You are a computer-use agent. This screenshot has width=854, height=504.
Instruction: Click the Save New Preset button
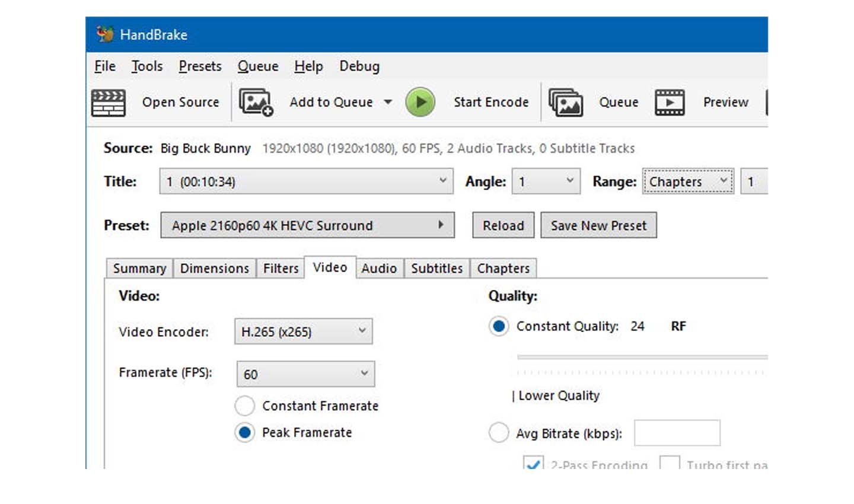tap(599, 225)
